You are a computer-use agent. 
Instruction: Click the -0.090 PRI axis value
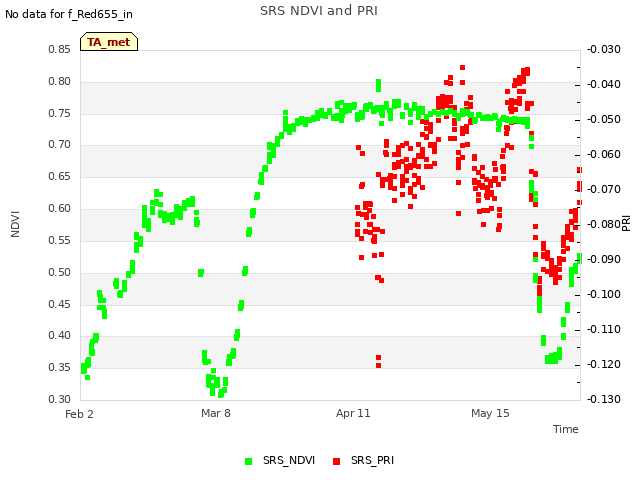(x=604, y=259)
